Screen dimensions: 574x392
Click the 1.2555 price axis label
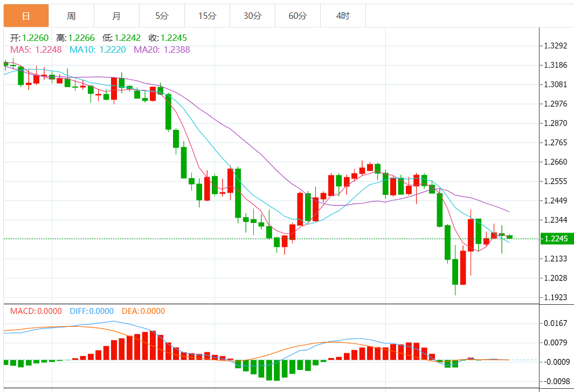point(555,181)
